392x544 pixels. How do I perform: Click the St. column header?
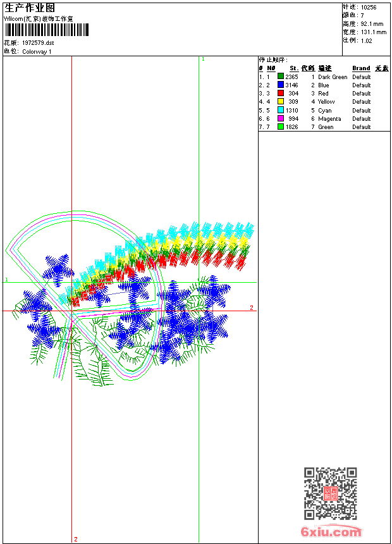coord(294,68)
